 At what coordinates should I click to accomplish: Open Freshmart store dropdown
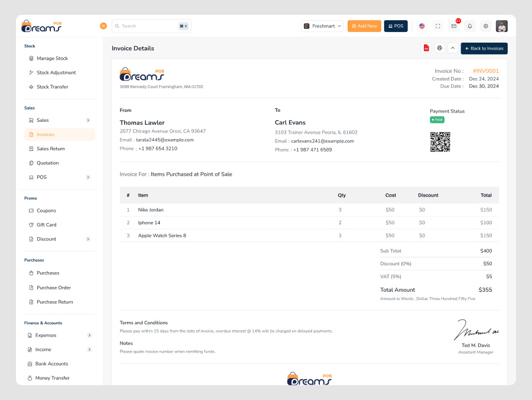coord(322,26)
